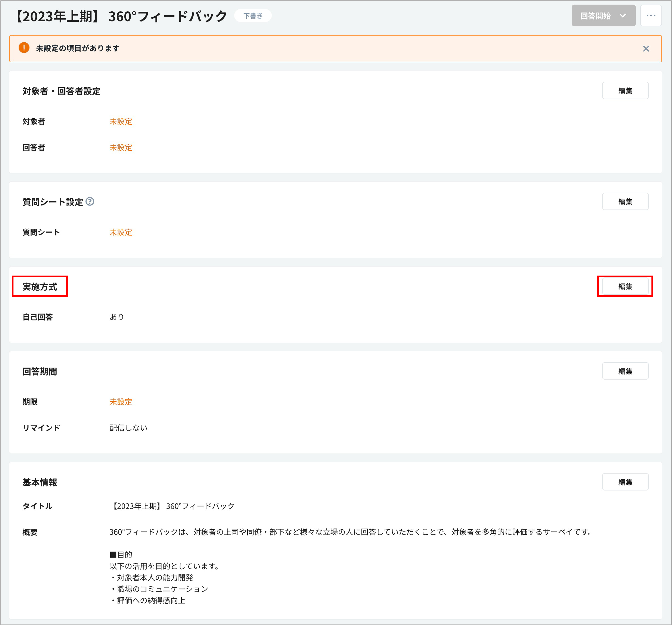Click the 下書き status badge
This screenshot has width=672, height=625.
pyautogui.click(x=253, y=16)
